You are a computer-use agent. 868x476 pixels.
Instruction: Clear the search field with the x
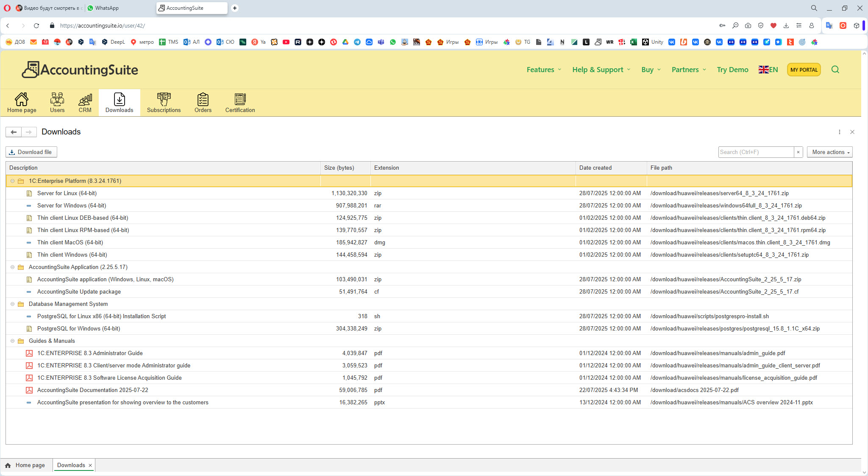tap(798, 152)
